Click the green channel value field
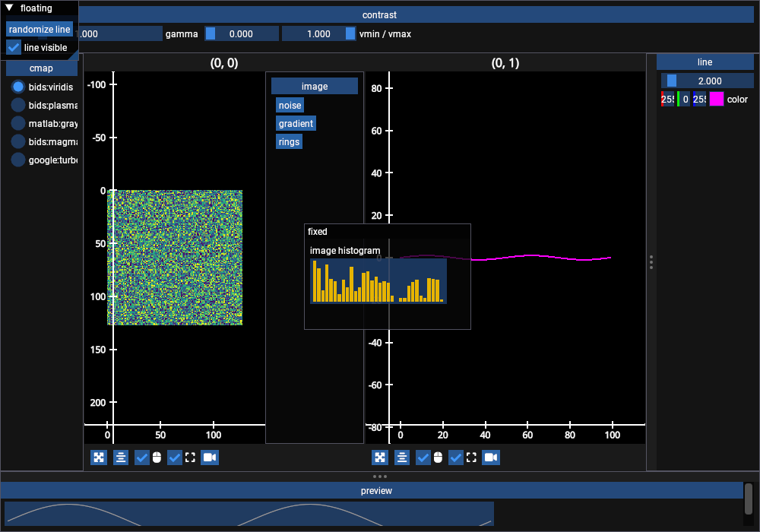Image resolution: width=760 pixels, height=532 pixels. pyautogui.click(x=683, y=99)
